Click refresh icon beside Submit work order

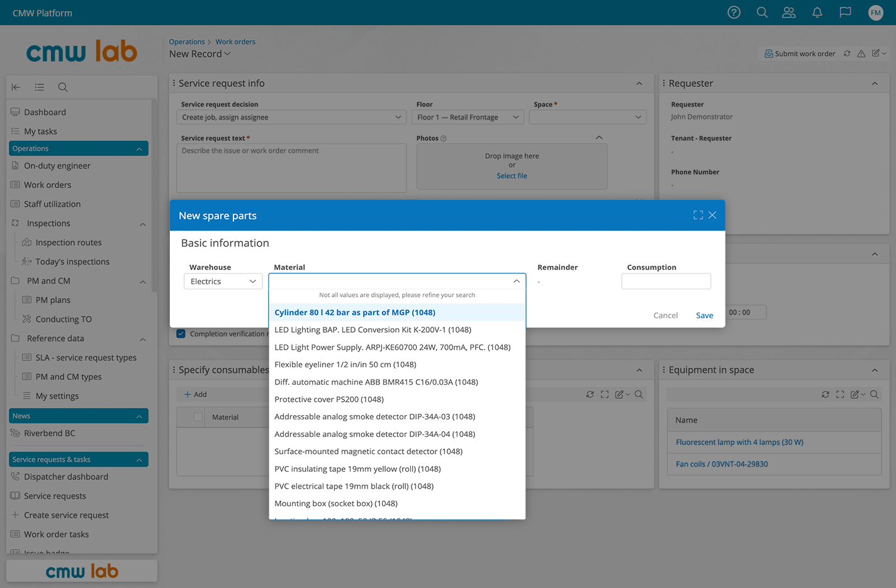pyautogui.click(x=847, y=53)
